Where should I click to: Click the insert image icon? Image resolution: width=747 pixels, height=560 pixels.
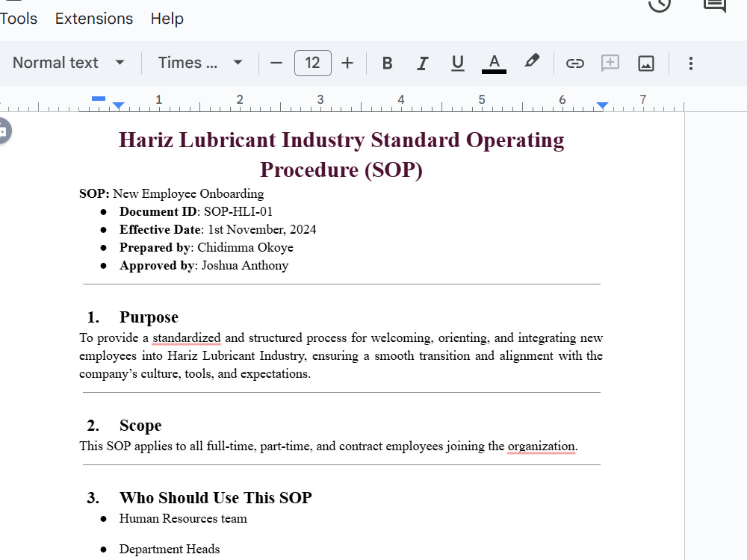pos(645,63)
